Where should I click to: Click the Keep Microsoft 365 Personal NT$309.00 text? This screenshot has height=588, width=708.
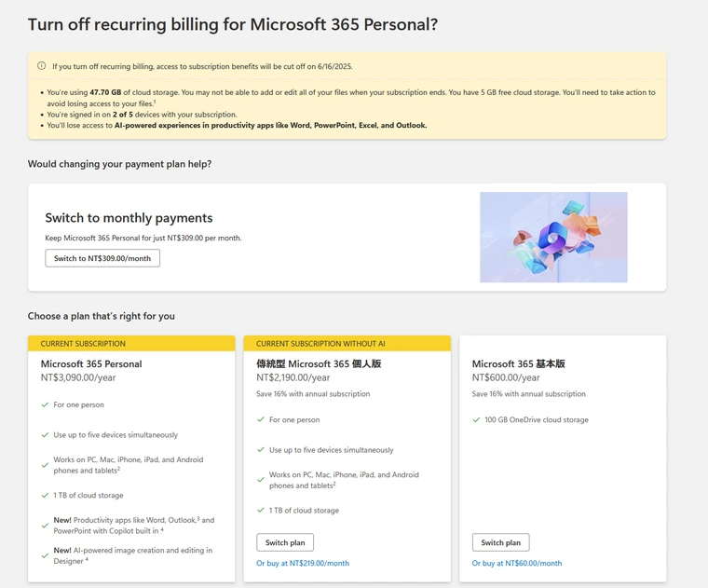(143, 238)
